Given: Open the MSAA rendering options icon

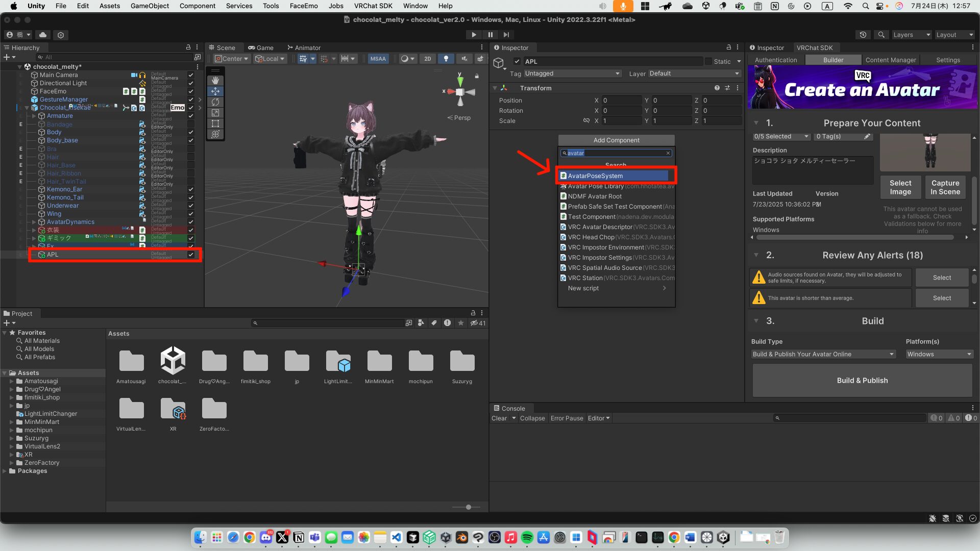Looking at the screenshot, I should 378,59.
